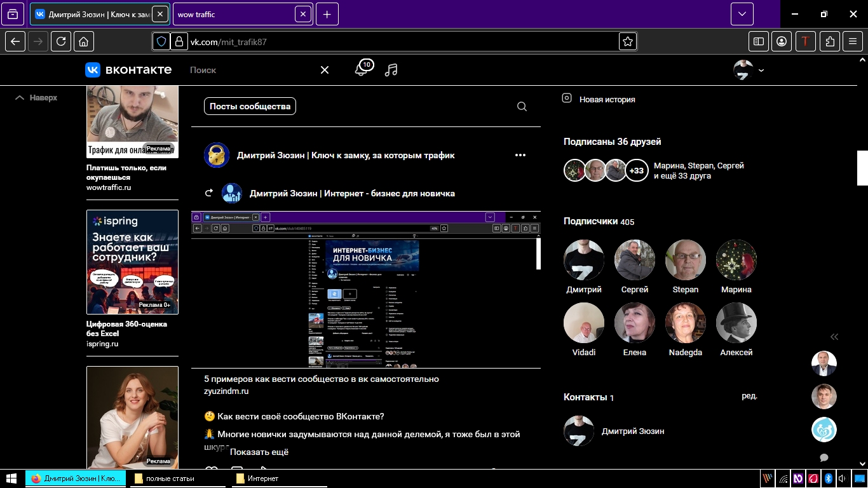This screenshot has height=488, width=868.
Task: Open the browser home page
Action: pyautogui.click(x=84, y=42)
